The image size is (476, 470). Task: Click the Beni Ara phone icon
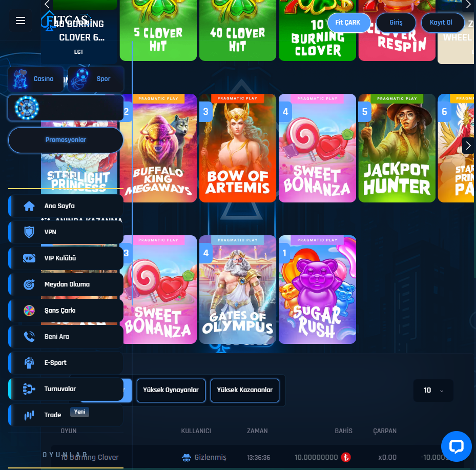point(29,337)
